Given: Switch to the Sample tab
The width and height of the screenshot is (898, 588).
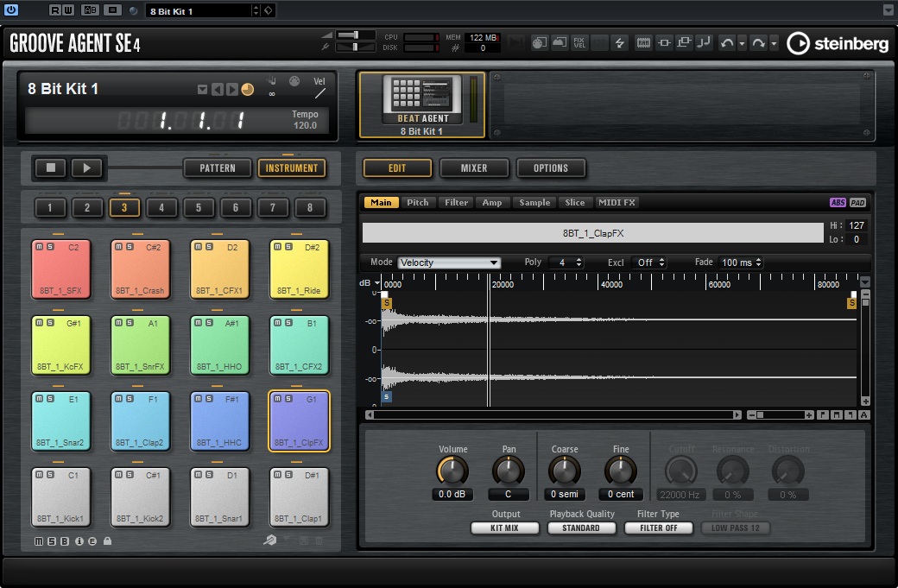Looking at the screenshot, I should pyautogui.click(x=534, y=202).
